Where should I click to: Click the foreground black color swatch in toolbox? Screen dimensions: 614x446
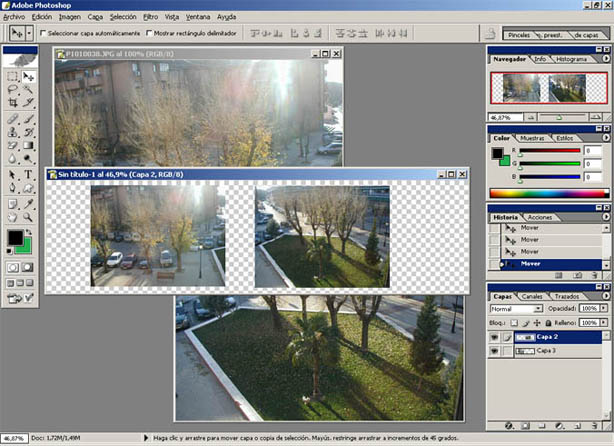tap(15, 237)
